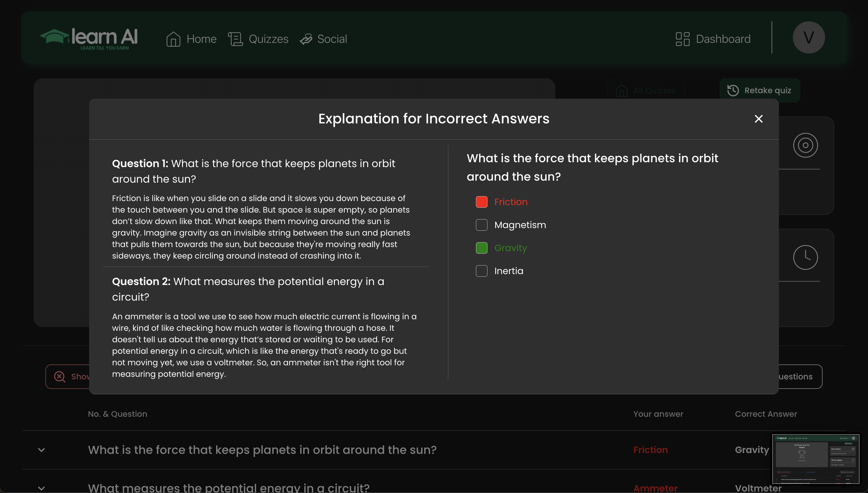Expand the potential energy question row
868x493 pixels.
tap(41, 488)
